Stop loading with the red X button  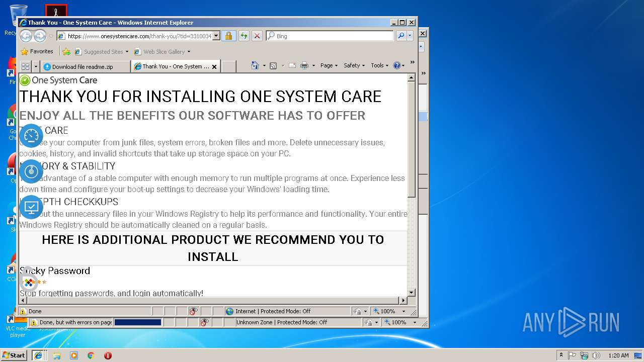point(257,36)
